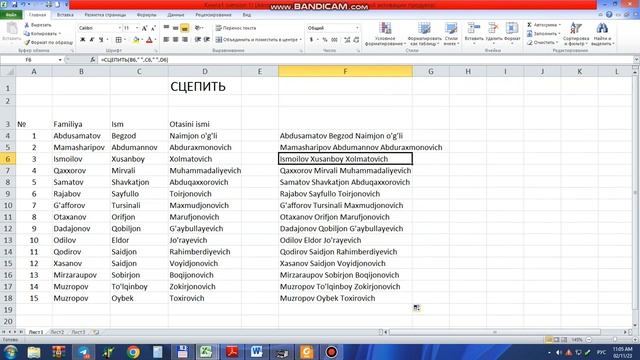Click the Cut (Вырезать) scissors icon
Screen dimensions: 640x360
[27, 25]
